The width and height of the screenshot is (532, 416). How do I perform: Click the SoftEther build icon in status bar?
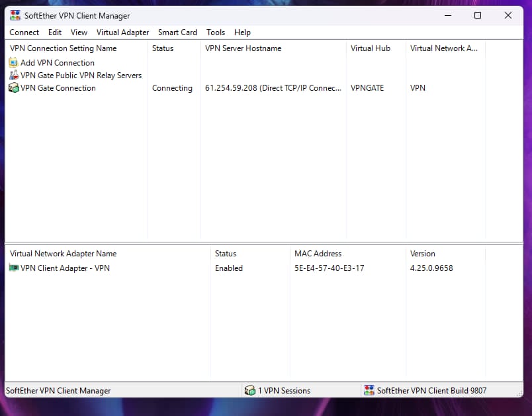369,390
